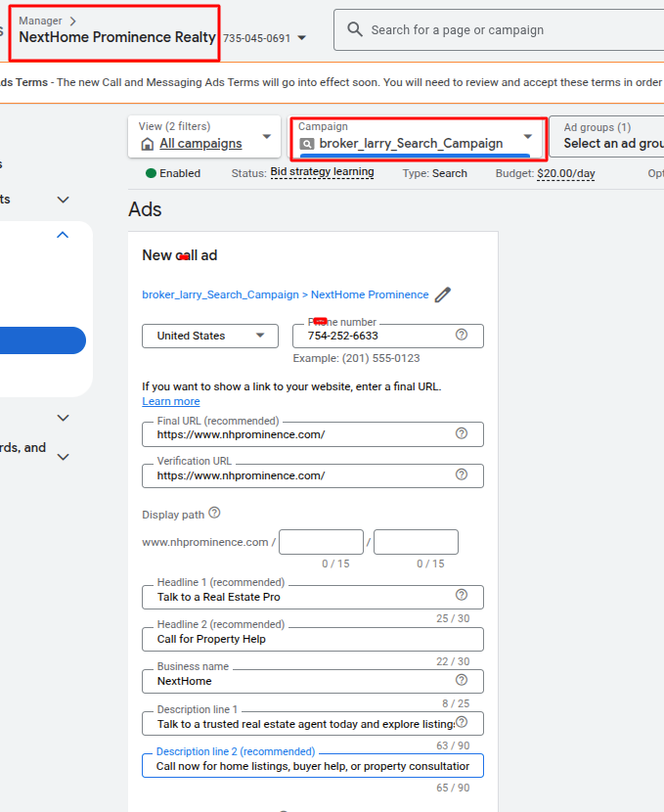
Task: Open Final URL help icon
Action: (462, 433)
